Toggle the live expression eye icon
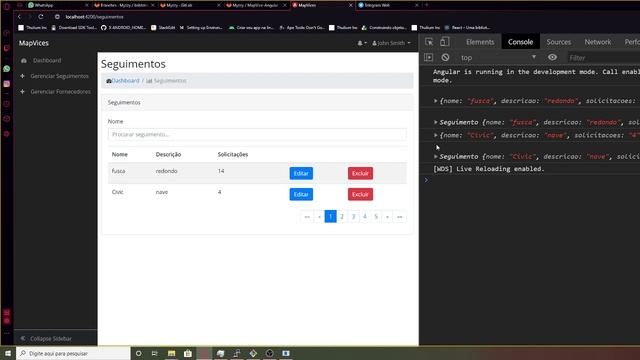The width and height of the screenshot is (640, 360). tap(552, 58)
